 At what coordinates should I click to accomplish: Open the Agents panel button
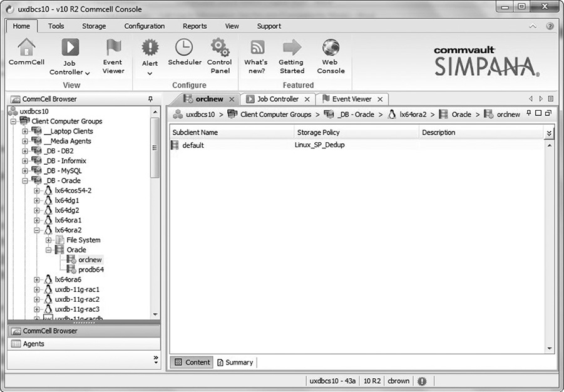[84, 344]
